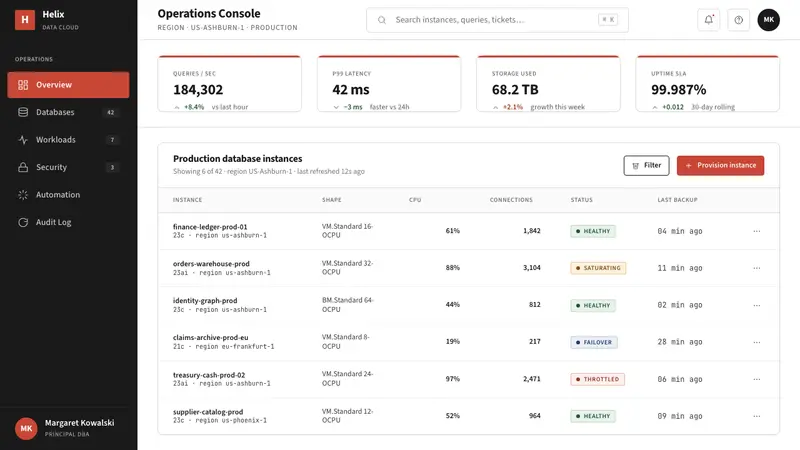Click the Instance column header
The height and width of the screenshot is (450, 800).
pyautogui.click(x=187, y=200)
